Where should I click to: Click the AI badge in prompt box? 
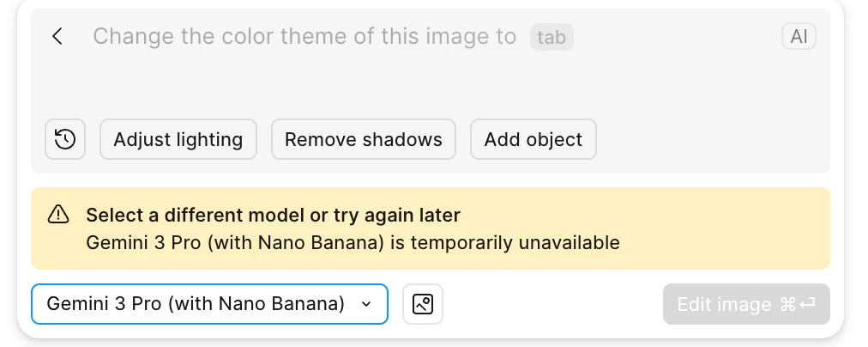(799, 36)
